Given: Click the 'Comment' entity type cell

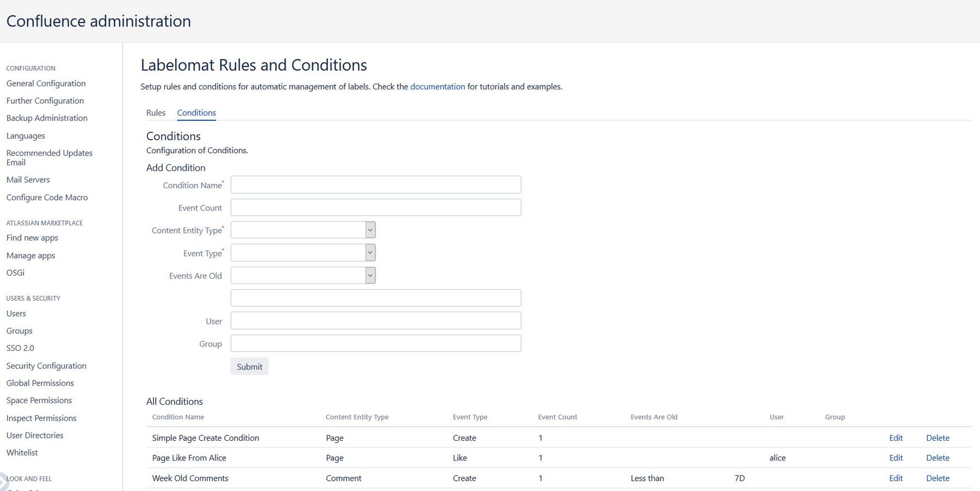Looking at the screenshot, I should click(x=343, y=478).
